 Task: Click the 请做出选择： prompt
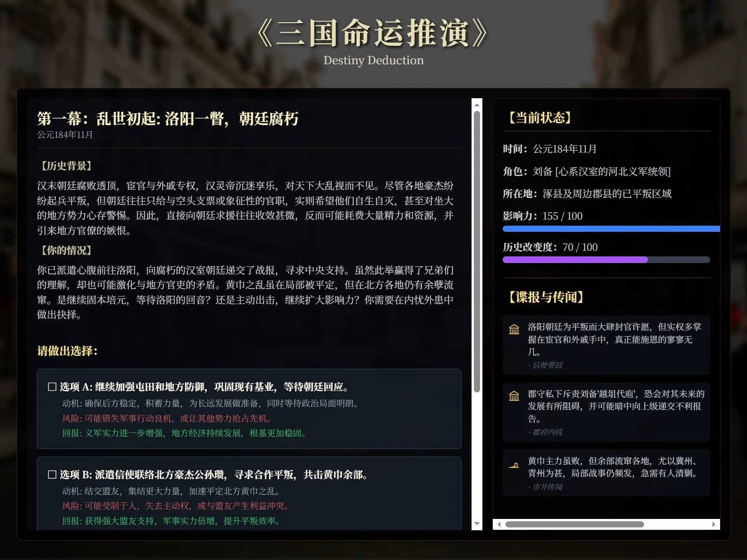click(x=68, y=351)
